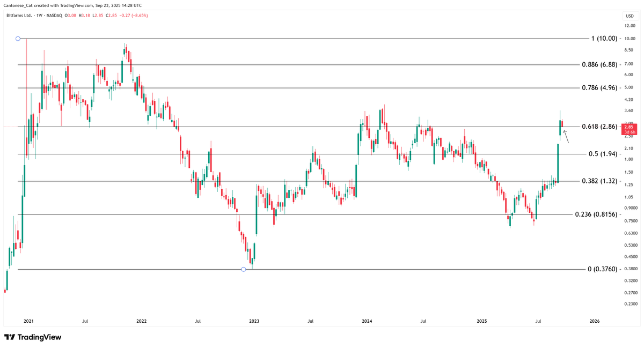Click the 0.7500 price axis label

[631, 221]
